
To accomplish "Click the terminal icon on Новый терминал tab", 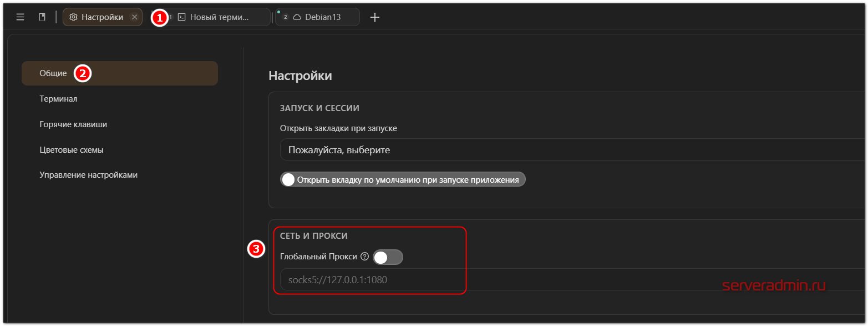I will 181,17.
